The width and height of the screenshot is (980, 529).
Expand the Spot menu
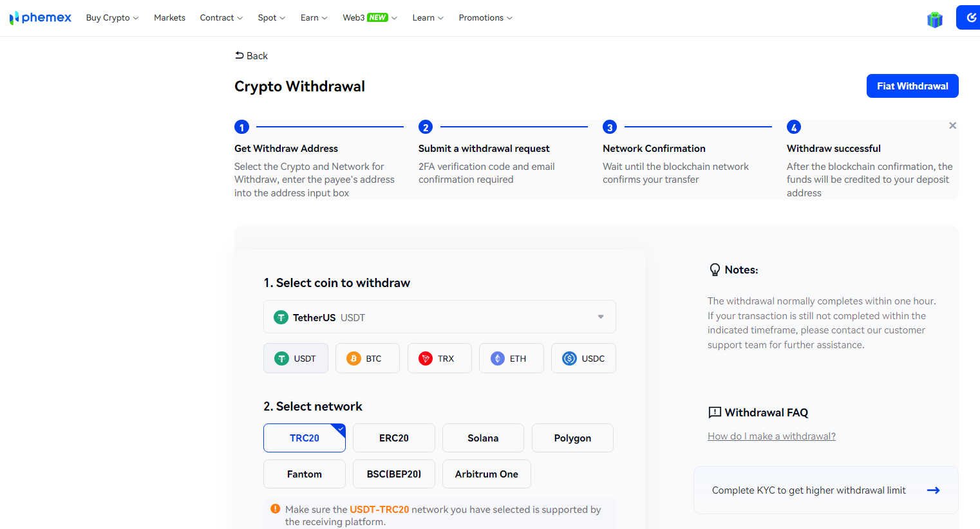272,17
